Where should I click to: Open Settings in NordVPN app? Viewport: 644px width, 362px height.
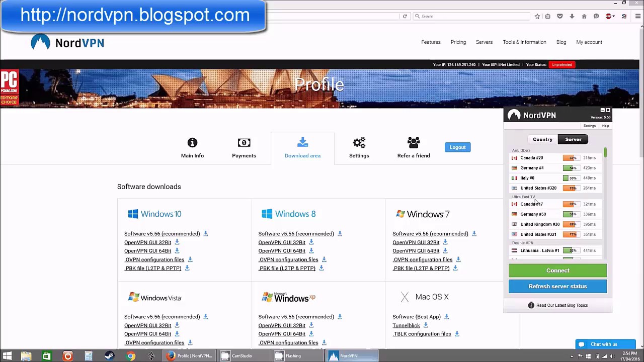pos(589,126)
